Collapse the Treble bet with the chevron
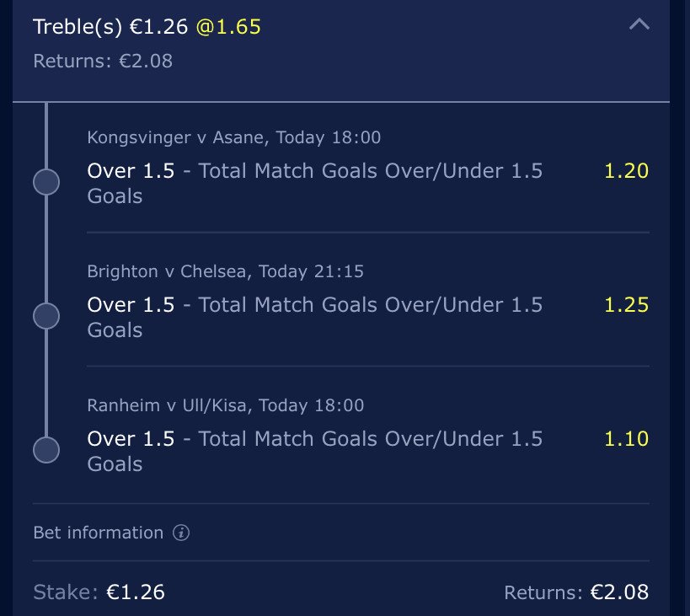 coord(639,24)
